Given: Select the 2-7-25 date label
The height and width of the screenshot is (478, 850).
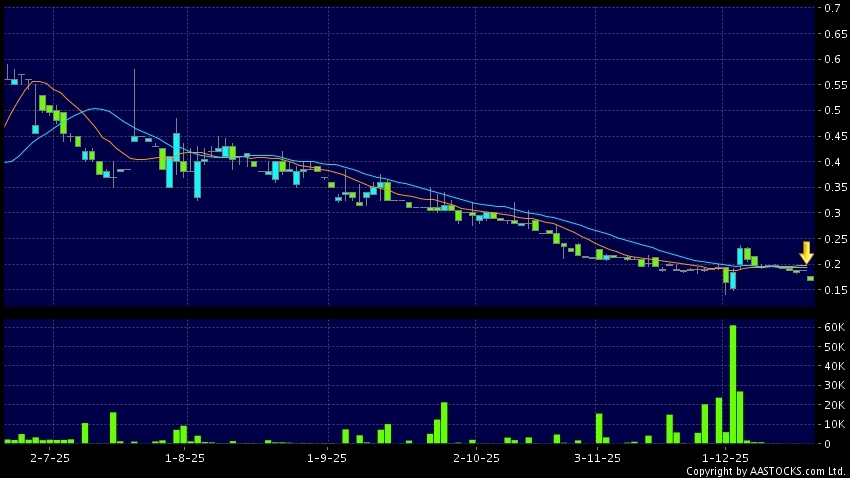Looking at the screenshot, I should 50,457.
